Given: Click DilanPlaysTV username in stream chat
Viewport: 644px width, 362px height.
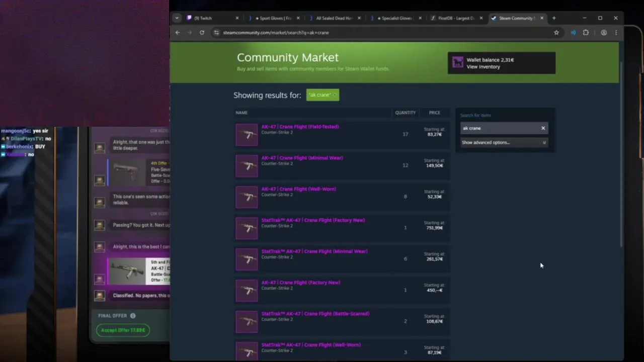Looking at the screenshot, I should 27,139.
